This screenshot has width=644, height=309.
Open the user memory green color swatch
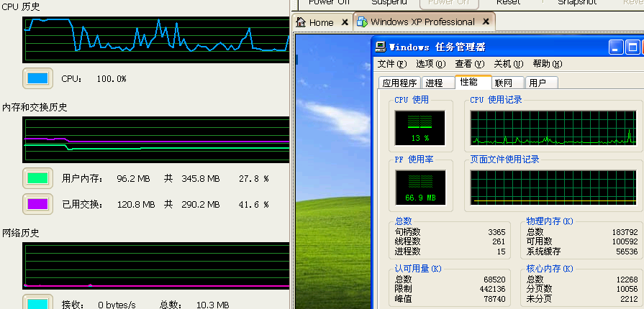[37, 178]
